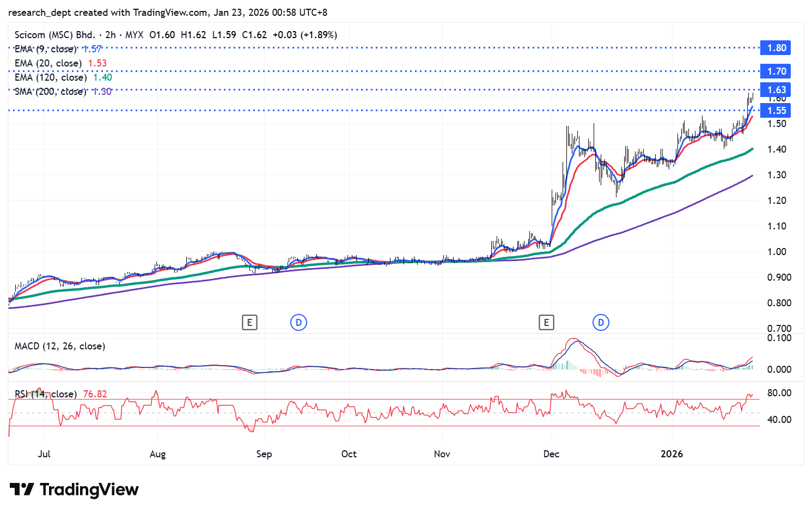Open the MACD (12, 26, close) legend
This screenshot has width=812, height=514.
[x=60, y=346]
